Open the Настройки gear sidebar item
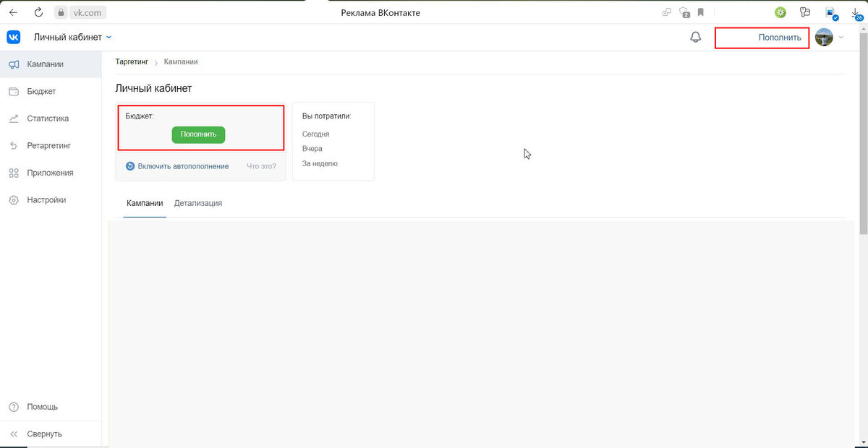868x448 pixels. pos(51,199)
